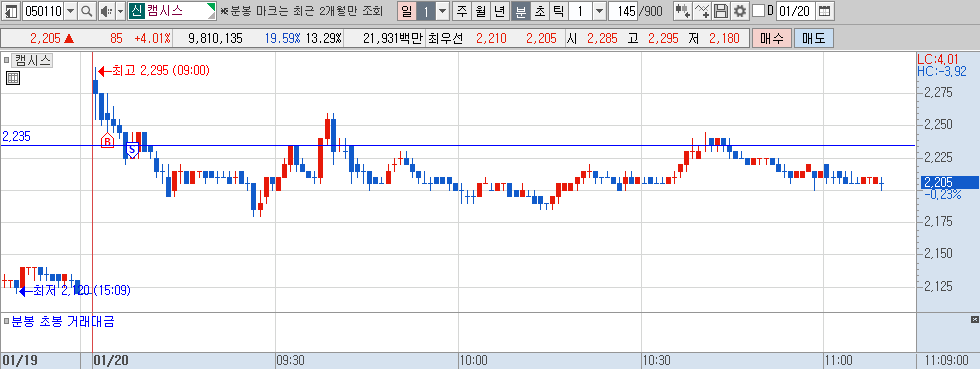This screenshot has height=369, width=980.
Task: Expand the dropdown arrow next to speaker icon
Action: pyautogui.click(x=121, y=11)
